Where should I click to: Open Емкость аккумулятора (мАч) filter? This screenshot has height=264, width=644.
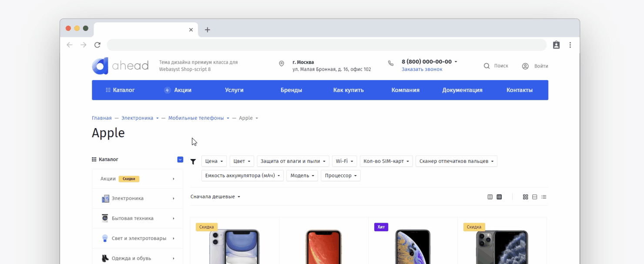point(242,176)
